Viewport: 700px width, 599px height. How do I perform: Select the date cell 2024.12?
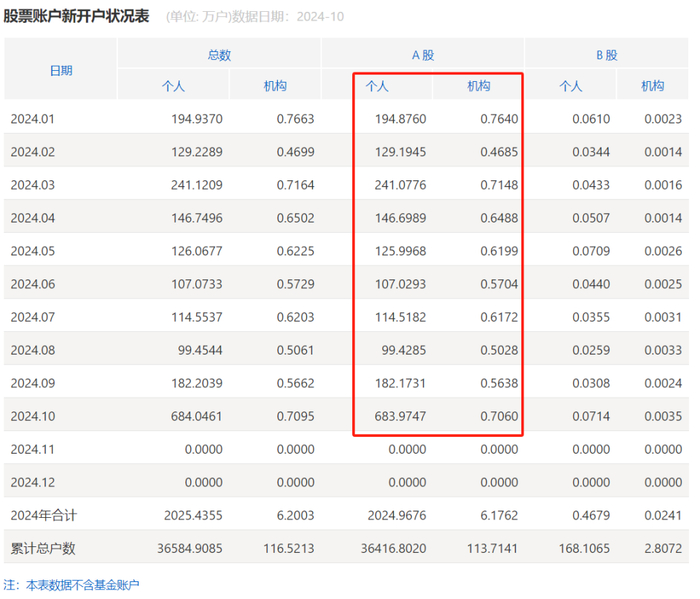[x=33, y=483]
